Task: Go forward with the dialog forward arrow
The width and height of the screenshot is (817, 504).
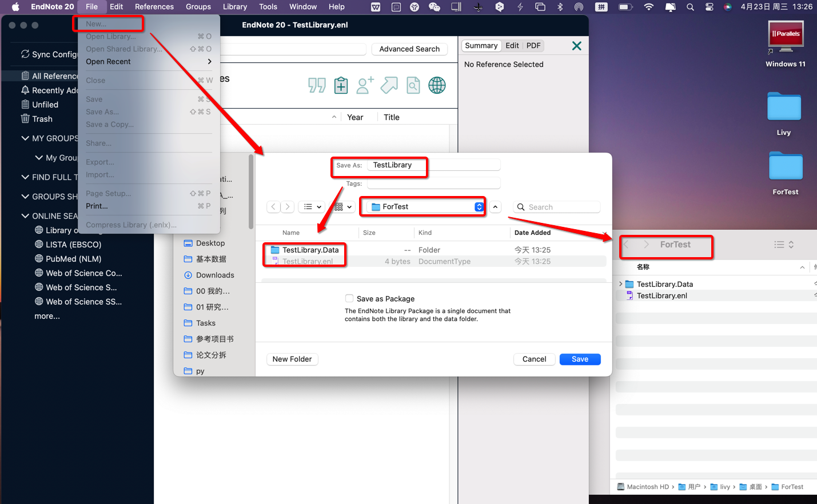Action: pyautogui.click(x=288, y=207)
